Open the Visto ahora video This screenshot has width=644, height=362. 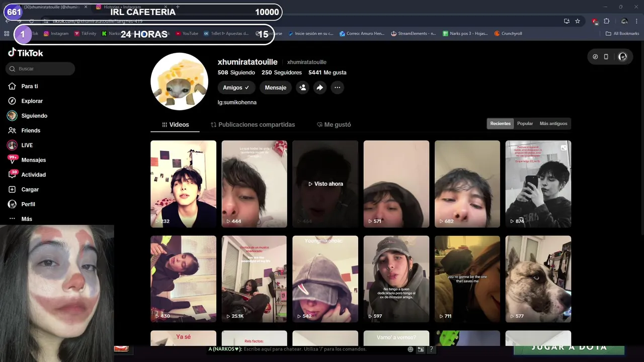click(325, 184)
